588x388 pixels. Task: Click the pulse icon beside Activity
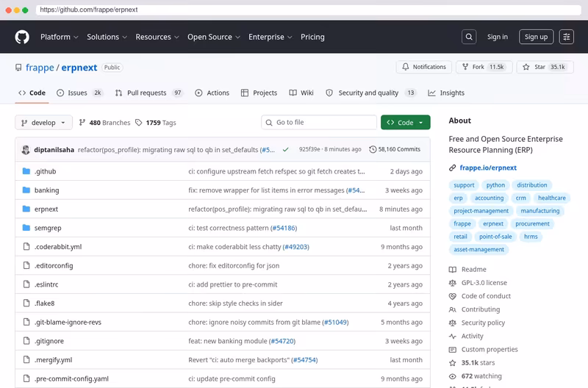click(453, 337)
